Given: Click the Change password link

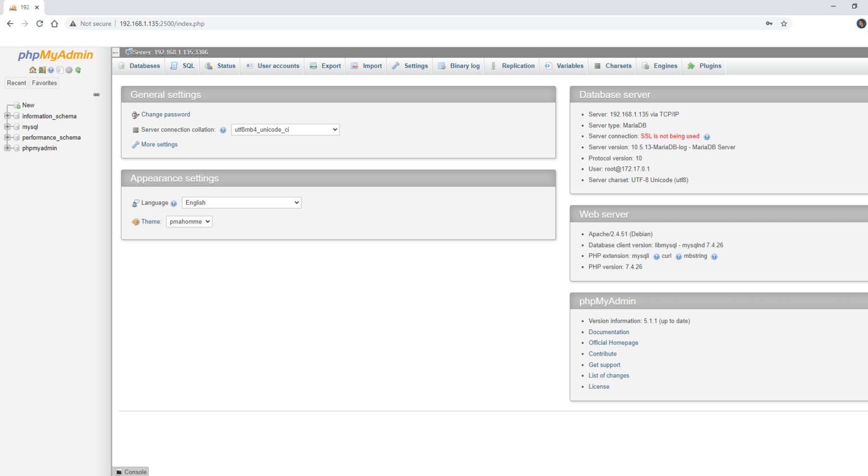Looking at the screenshot, I should point(164,114).
